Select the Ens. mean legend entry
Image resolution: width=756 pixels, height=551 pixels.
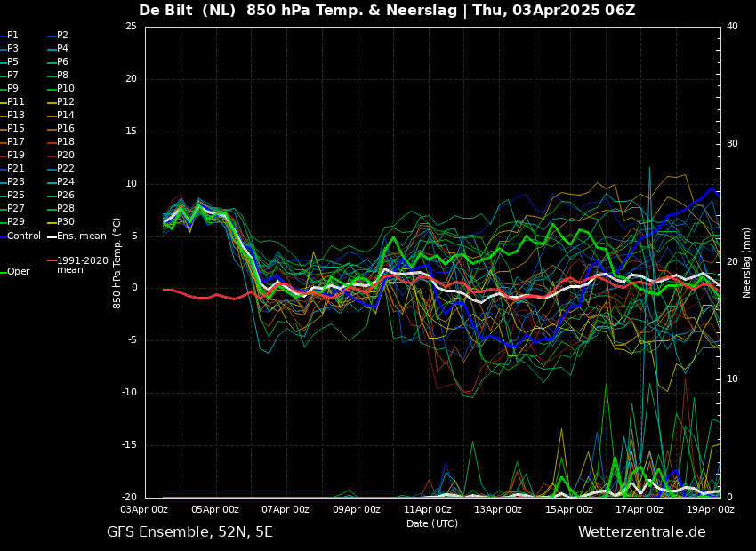tap(81, 236)
